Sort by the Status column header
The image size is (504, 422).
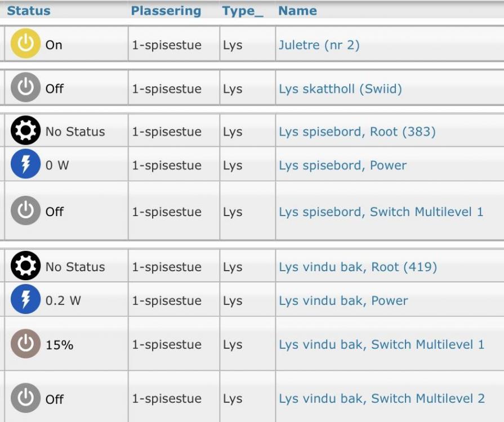29,11
